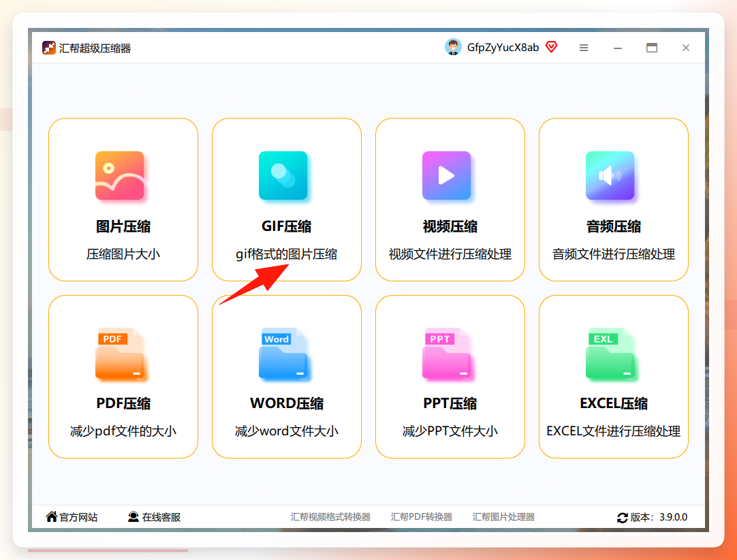This screenshot has width=737, height=560.
Task: Open the EXCEL压缩 green folder icon
Action: 610,354
